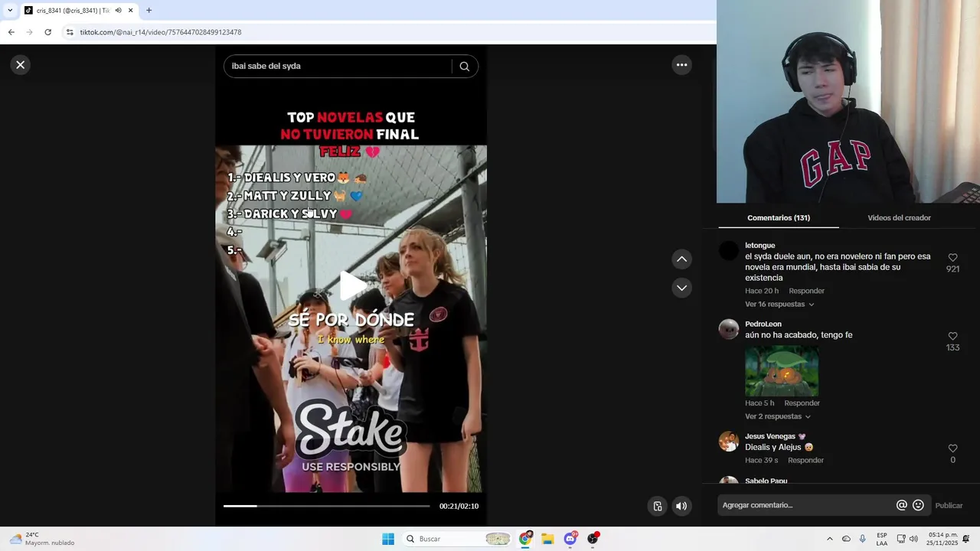
Task: Reply to PedroLeon's comment via Responder
Action: coord(802,403)
